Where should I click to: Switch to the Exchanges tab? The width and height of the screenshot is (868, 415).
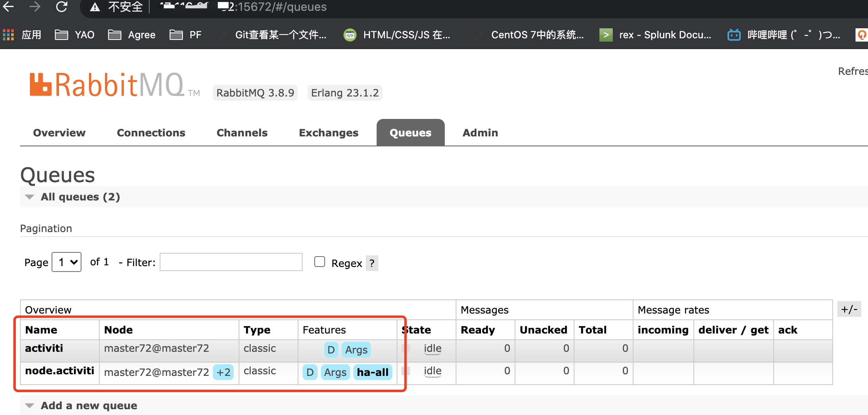click(328, 133)
